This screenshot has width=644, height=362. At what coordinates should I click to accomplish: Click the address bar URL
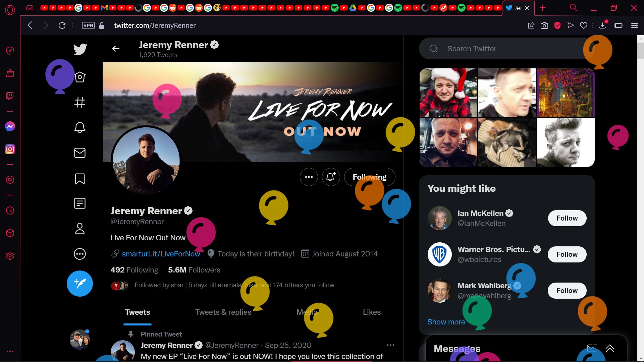click(x=155, y=25)
